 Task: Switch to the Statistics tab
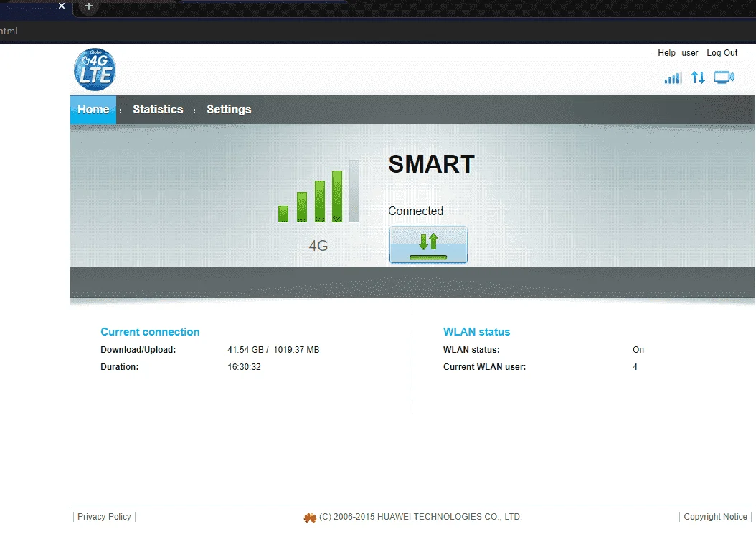[x=158, y=110]
